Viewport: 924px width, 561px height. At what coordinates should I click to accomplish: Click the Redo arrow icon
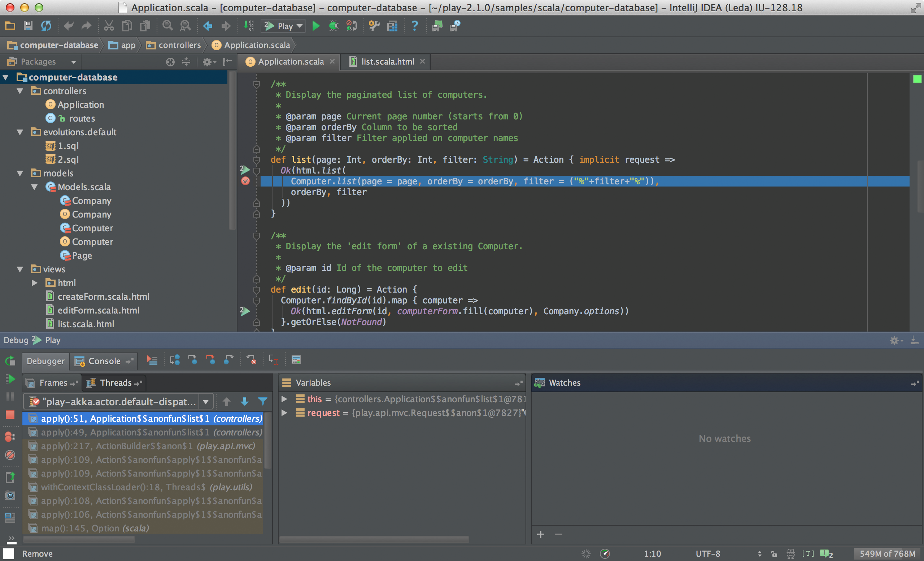[x=87, y=26]
